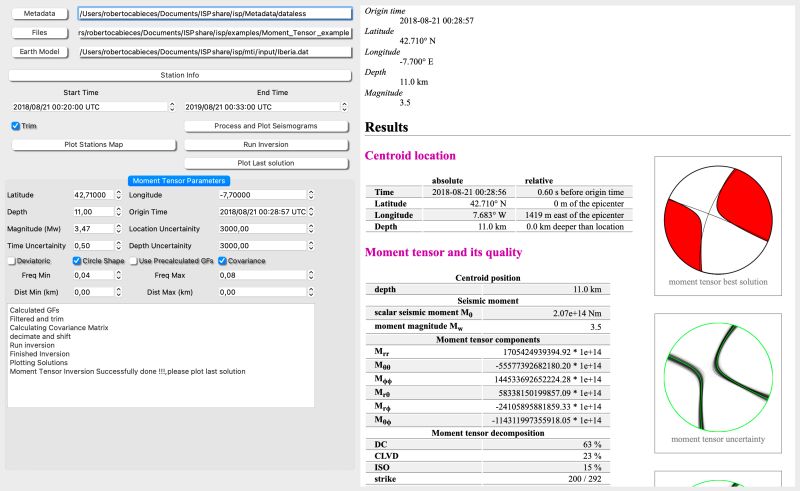Click the Depth stepper arrows

(x=118, y=211)
